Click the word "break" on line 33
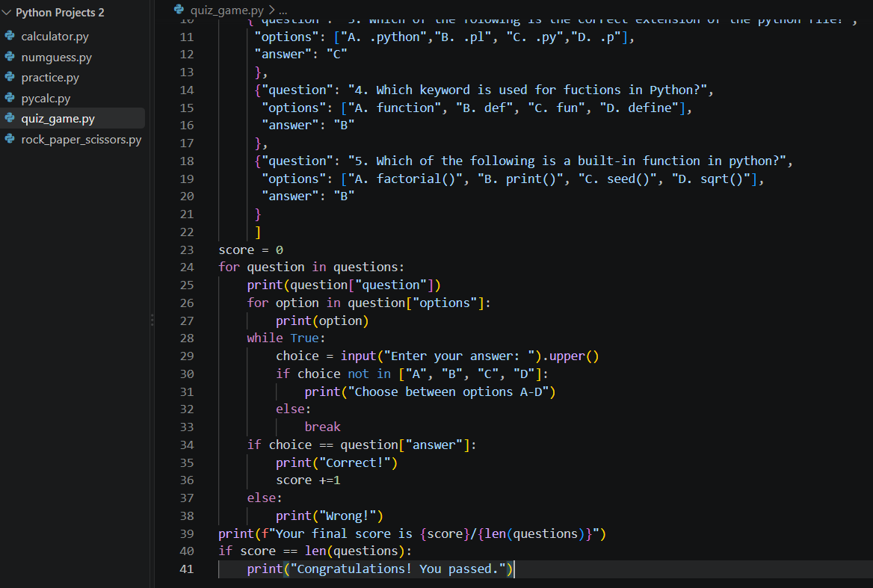 click(322, 427)
